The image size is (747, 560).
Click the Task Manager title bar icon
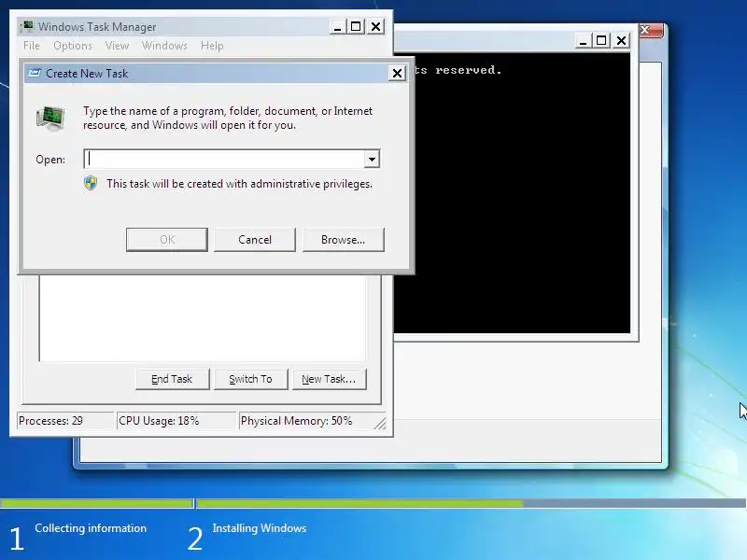point(28,26)
